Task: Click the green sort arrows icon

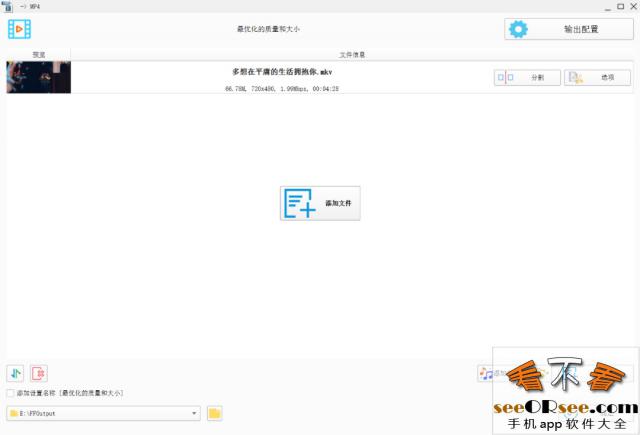Action: pos(15,373)
